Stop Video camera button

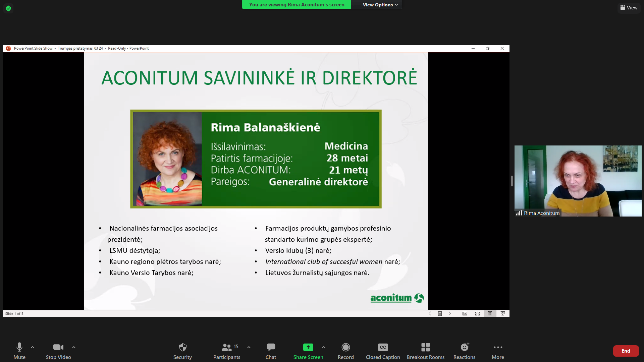pos(58,351)
